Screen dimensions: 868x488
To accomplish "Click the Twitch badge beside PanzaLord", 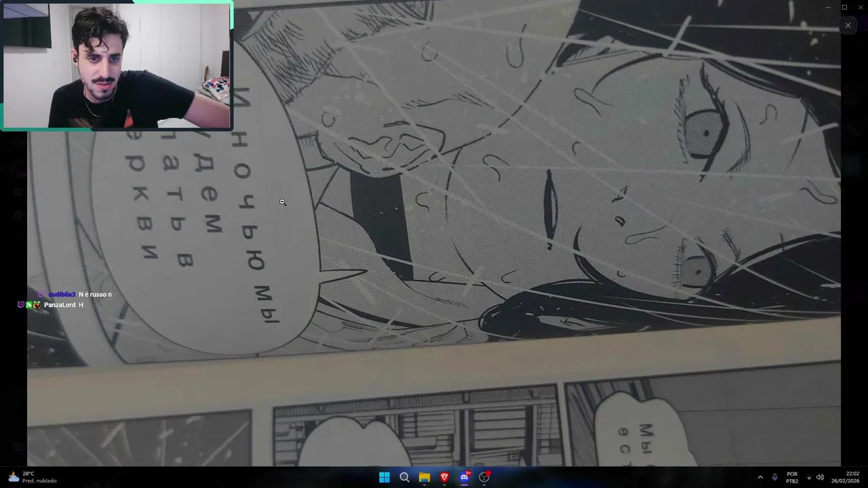I will coord(20,305).
